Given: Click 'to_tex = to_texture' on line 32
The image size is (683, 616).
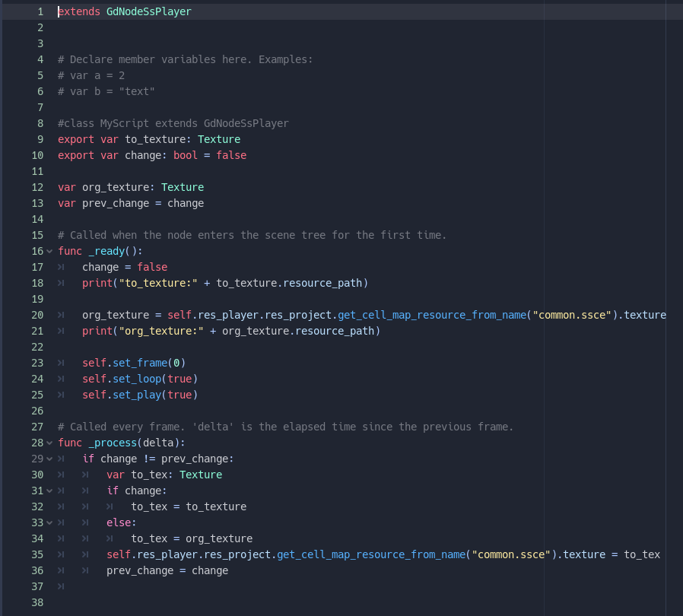Looking at the screenshot, I should [x=189, y=506].
